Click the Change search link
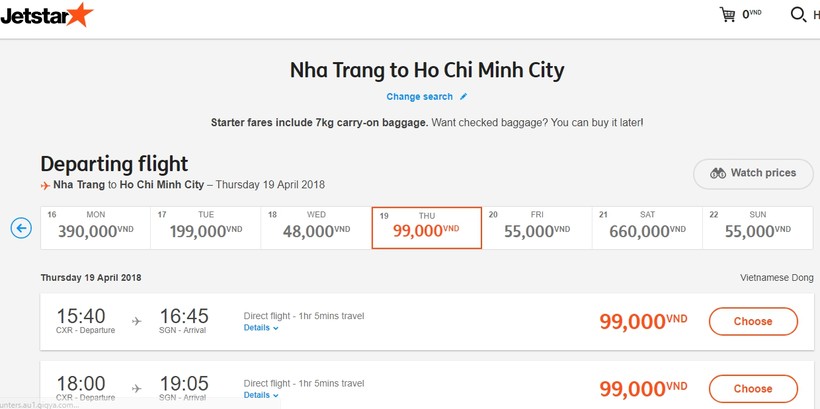The image size is (820, 409). [420, 97]
